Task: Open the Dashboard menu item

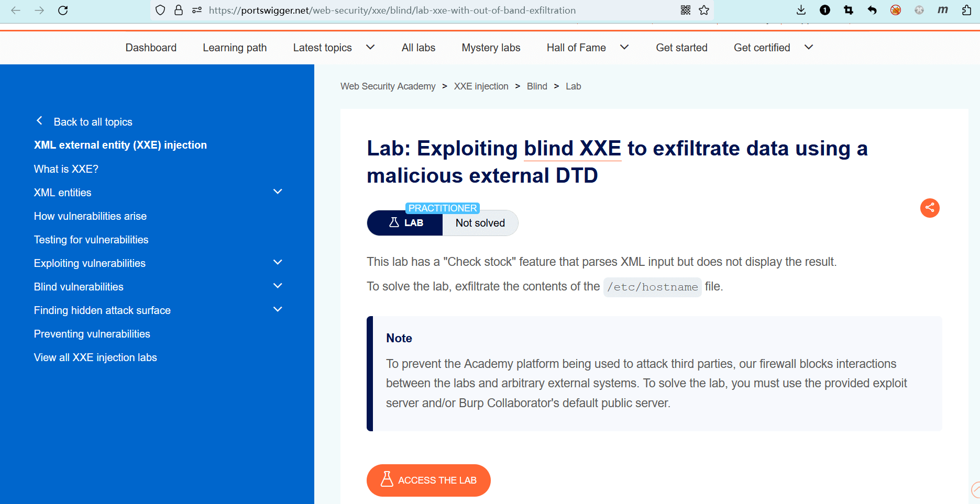Action: point(151,48)
